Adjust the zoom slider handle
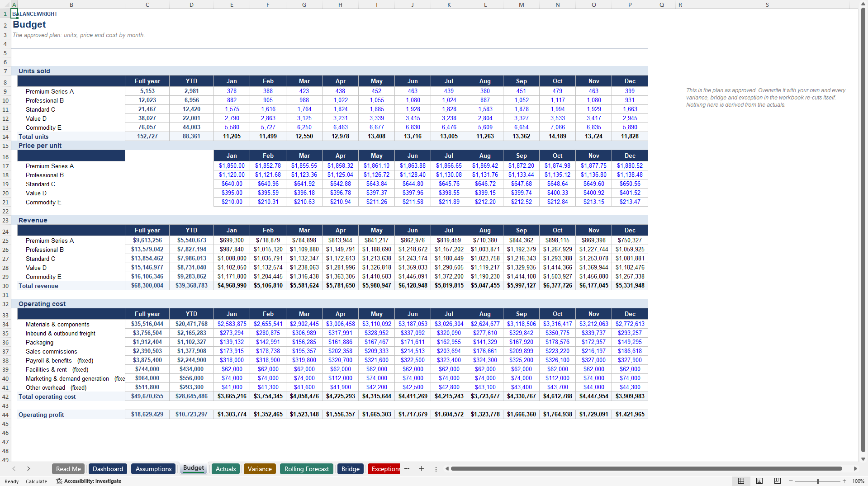The image size is (868, 486). click(818, 481)
